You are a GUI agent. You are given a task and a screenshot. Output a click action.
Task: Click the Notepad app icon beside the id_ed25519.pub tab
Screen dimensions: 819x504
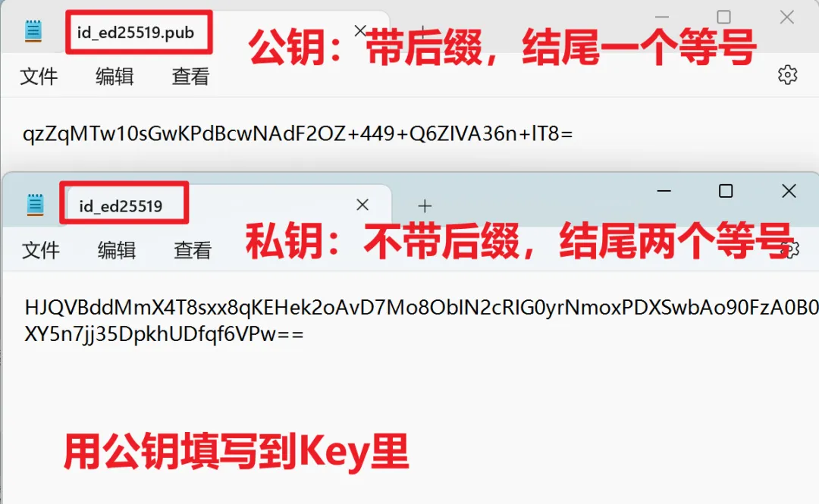coord(33,31)
